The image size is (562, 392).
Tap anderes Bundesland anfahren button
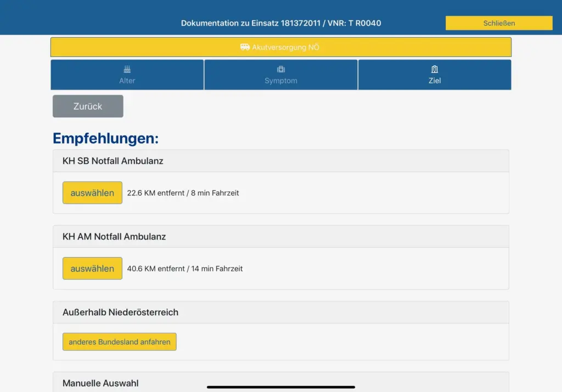click(119, 342)
